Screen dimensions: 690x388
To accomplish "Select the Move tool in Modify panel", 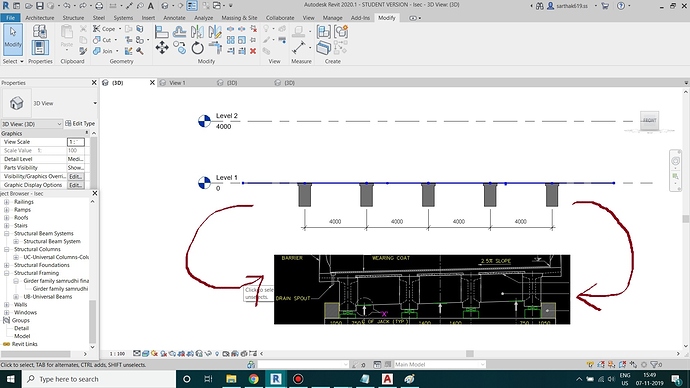I will 162,48.
